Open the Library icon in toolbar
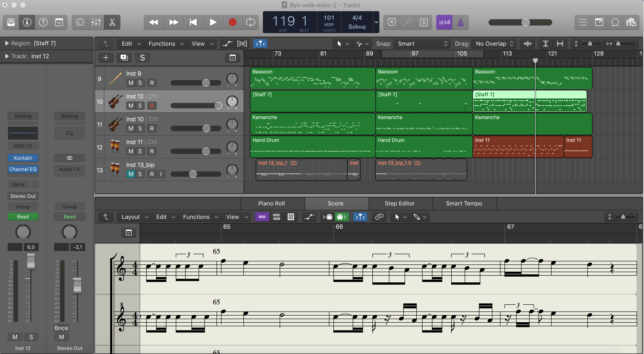Image resolution: width=644 pixels, height=354 pixels. (x=11, y=22)
